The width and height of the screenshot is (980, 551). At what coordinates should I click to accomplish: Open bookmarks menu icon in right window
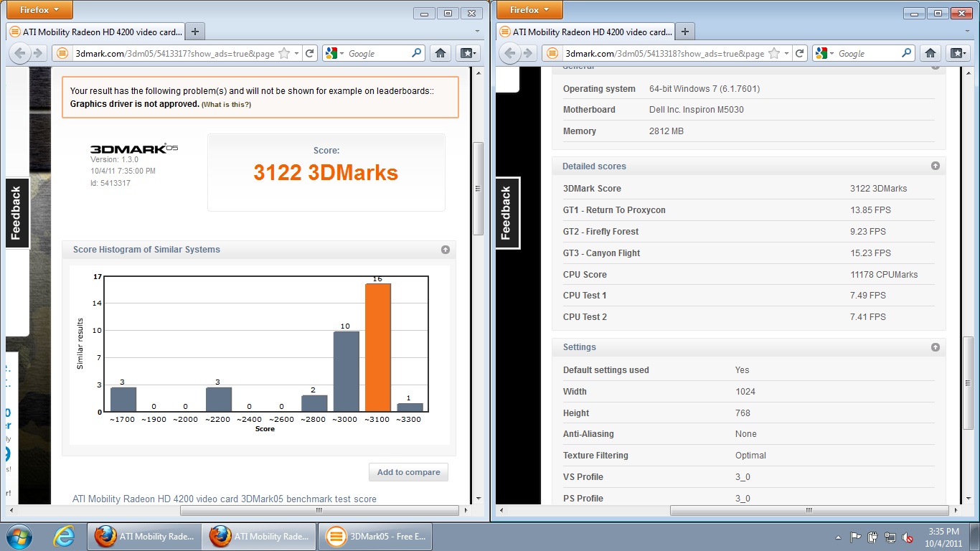[x=958, y=53]
